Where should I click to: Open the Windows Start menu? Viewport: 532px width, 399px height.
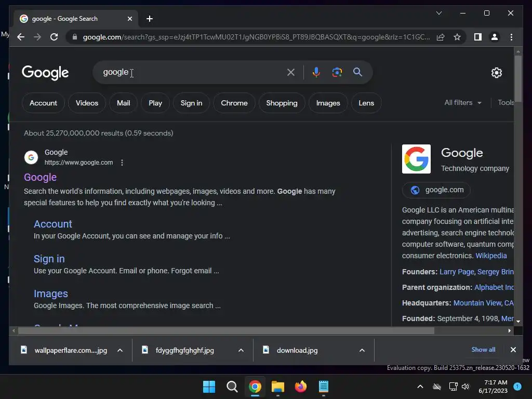209,387
